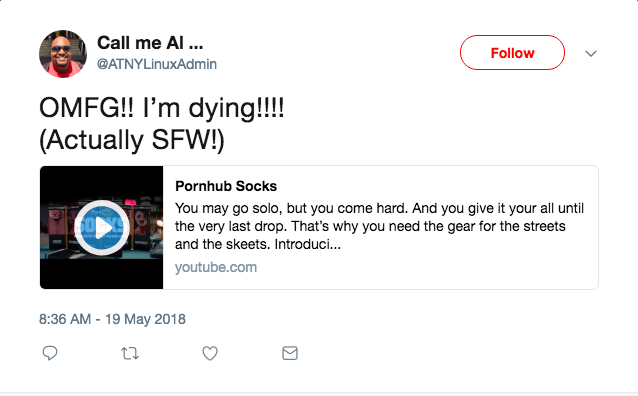Click the card description starting 'You may go solo'
The width and height of the screenshot is (638, 396).
[379, 226]
